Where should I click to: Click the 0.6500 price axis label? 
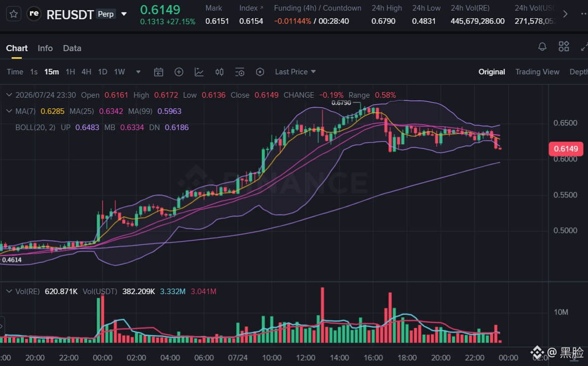coord(566,123)
